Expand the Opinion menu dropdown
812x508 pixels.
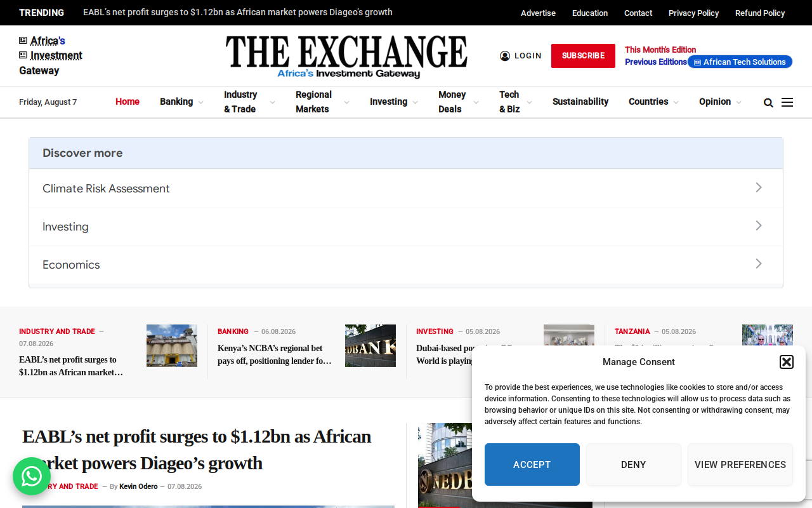pyautogui.click(x=738, y=102)
